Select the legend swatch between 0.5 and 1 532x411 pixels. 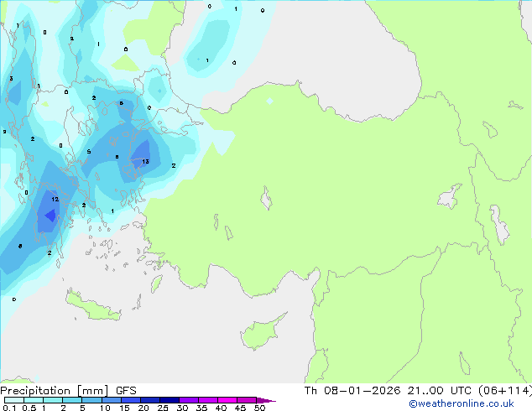coord(34,400)
